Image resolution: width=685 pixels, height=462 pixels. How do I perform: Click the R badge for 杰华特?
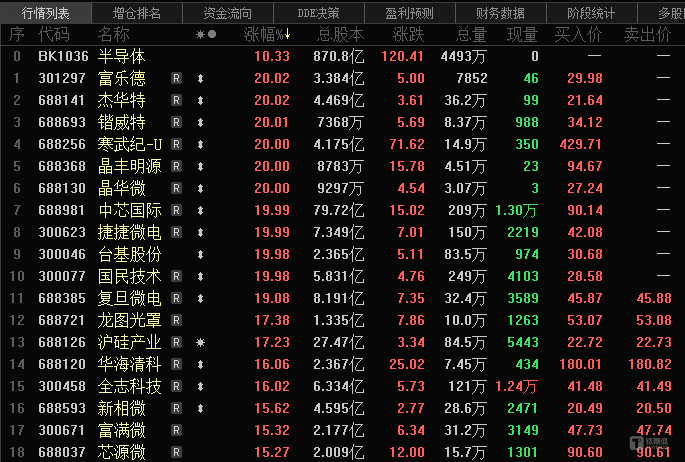[176, 100]
